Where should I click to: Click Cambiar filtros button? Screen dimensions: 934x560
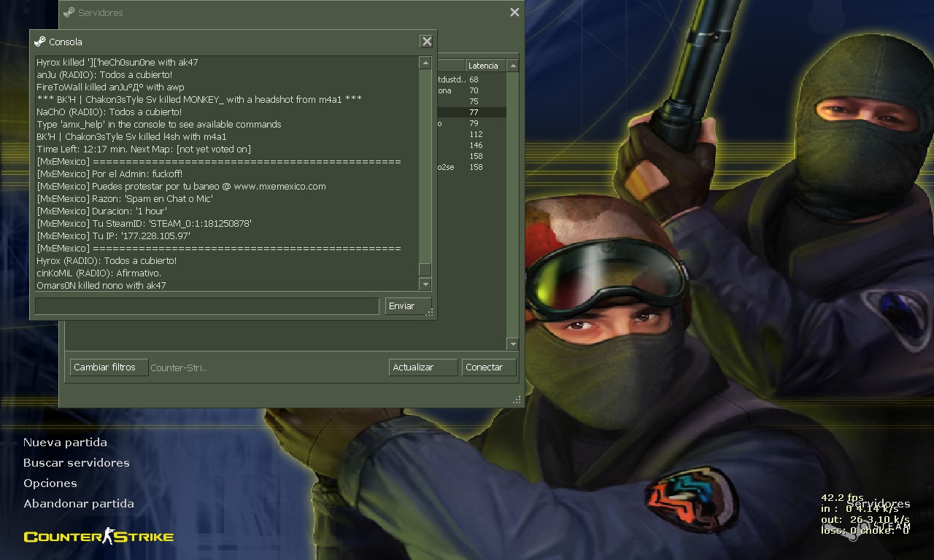click(x=109, y=367)
